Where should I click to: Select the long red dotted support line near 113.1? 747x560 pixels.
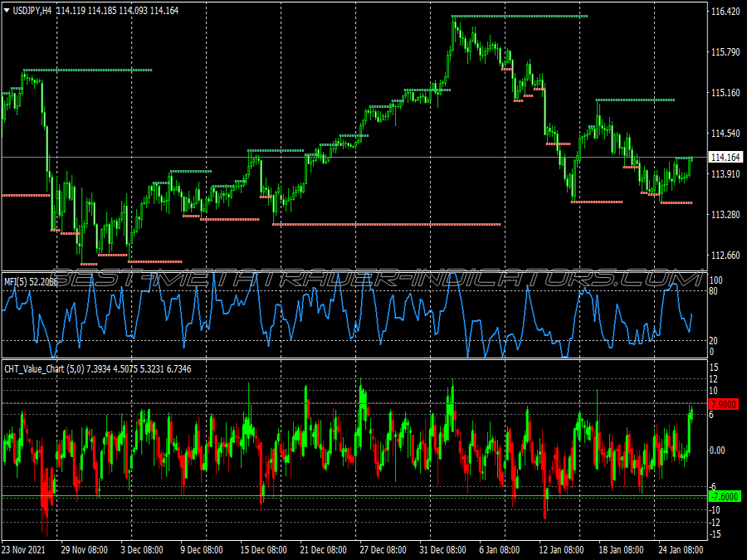(x=386, y=224)
